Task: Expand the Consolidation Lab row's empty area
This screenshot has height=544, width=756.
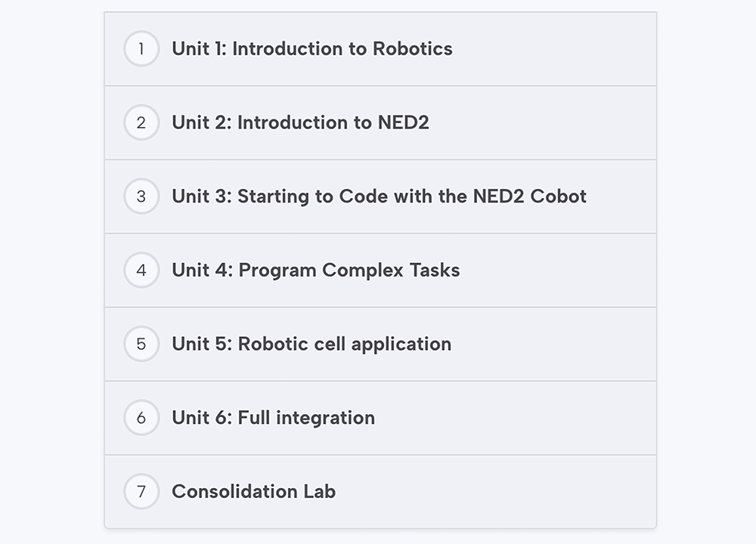Action: 496,491
